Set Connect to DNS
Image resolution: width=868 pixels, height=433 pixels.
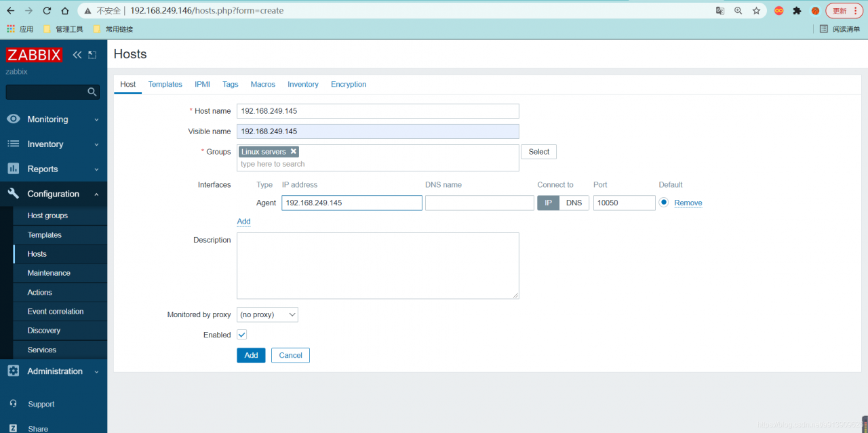[x=574, y=203]
